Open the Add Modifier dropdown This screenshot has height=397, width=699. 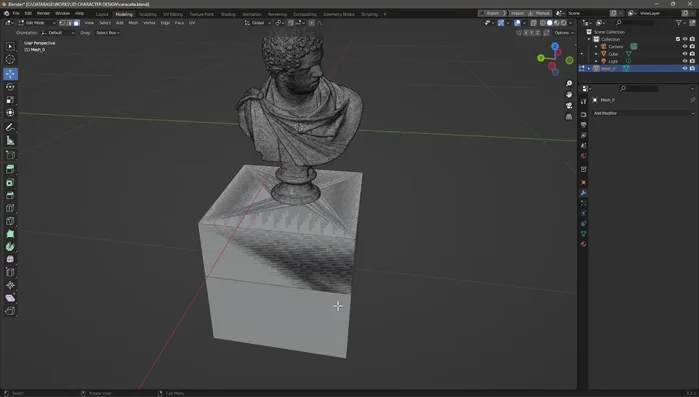(x=643, y=113)
